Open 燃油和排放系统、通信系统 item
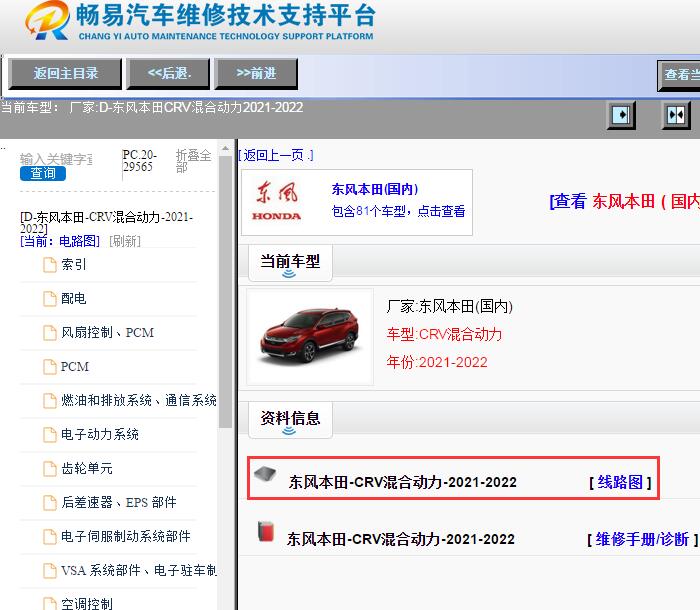 pyautogui.click(x=139, y=401)
